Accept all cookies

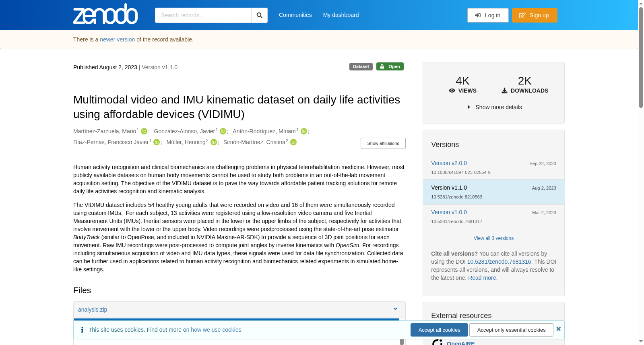point(439,330)
